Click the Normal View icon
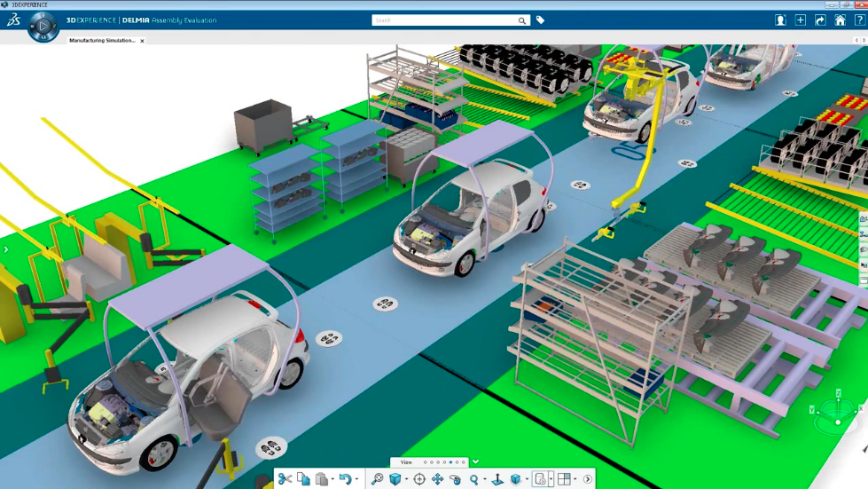The width and height of the screenshot is (868, 489). 497,479
